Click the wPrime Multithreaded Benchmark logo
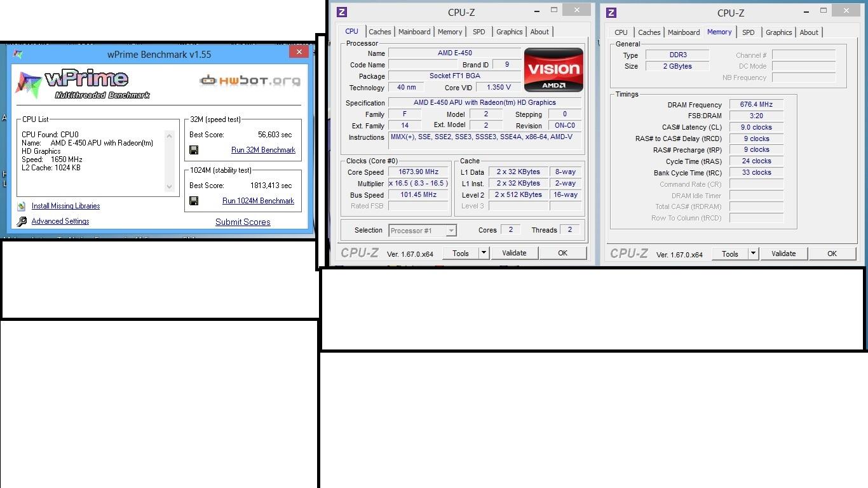This screenshot has height=488, width=868. (x=83, y=84)
